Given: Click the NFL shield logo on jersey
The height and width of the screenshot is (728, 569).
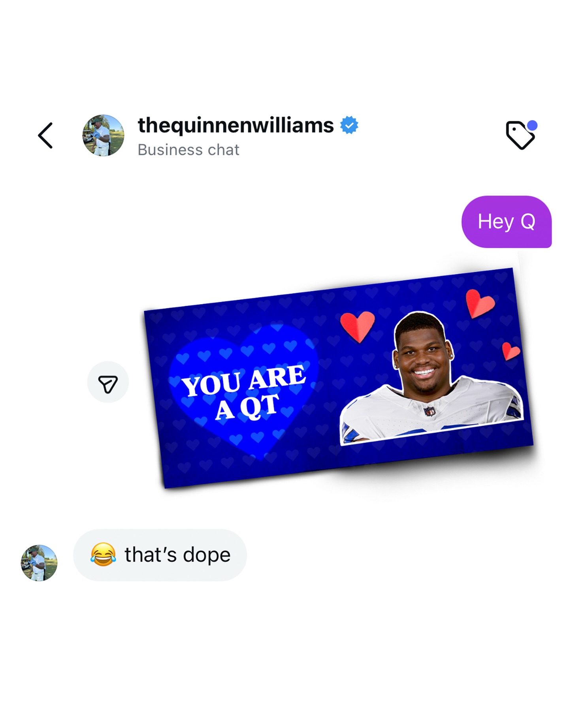Looking at the screenshot, I should (430, 411).
